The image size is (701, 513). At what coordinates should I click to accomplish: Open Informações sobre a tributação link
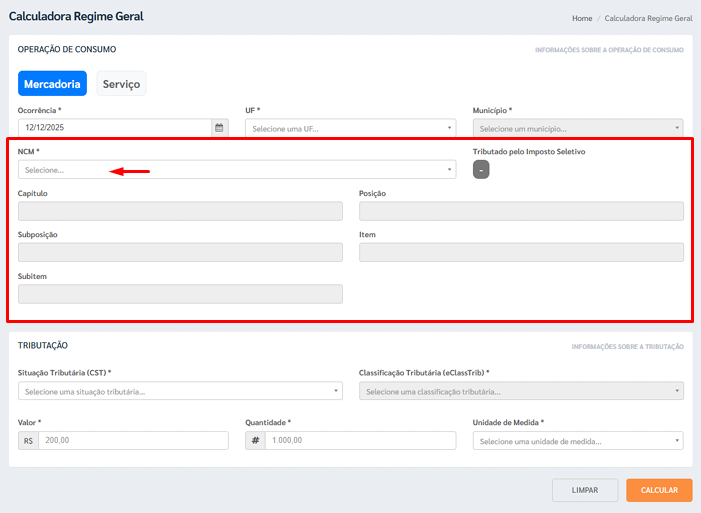tap(627, 347)
